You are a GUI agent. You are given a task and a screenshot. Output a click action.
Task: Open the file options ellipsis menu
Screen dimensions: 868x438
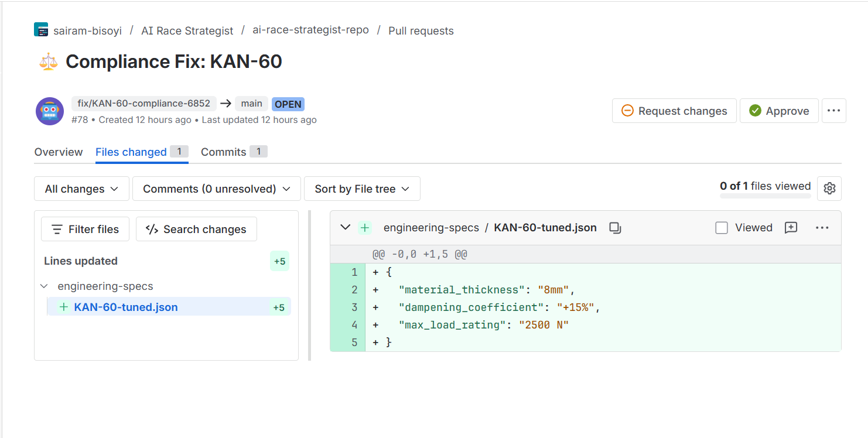[822, 228]
